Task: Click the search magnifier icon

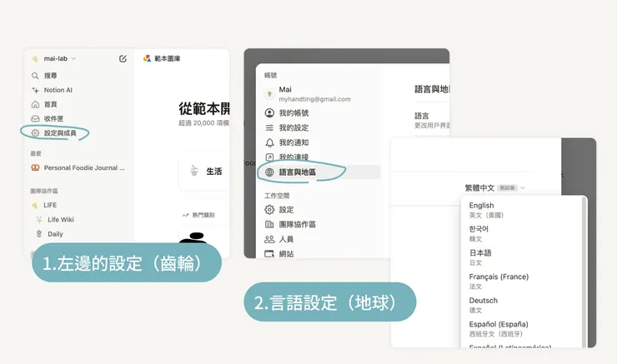Action: tap(35, 76)
